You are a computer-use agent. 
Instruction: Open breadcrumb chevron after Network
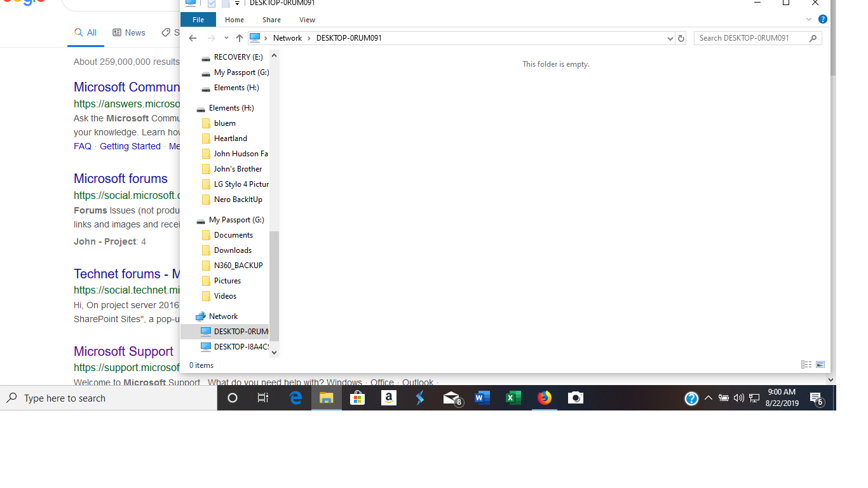pos(309,38)
